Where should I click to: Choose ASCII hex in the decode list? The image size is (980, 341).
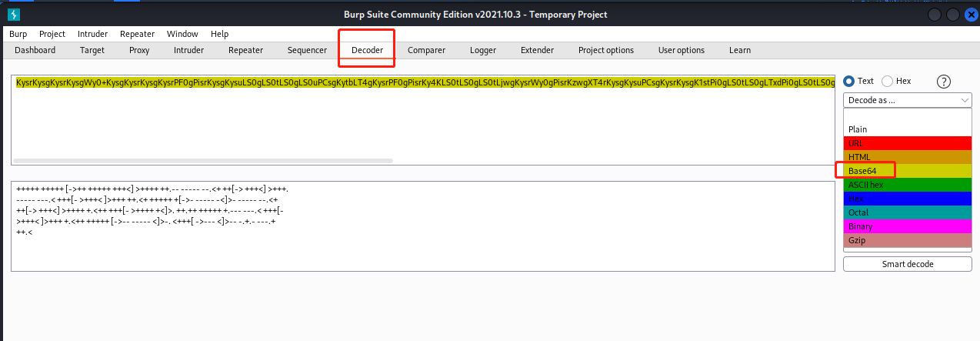point(907,185)
